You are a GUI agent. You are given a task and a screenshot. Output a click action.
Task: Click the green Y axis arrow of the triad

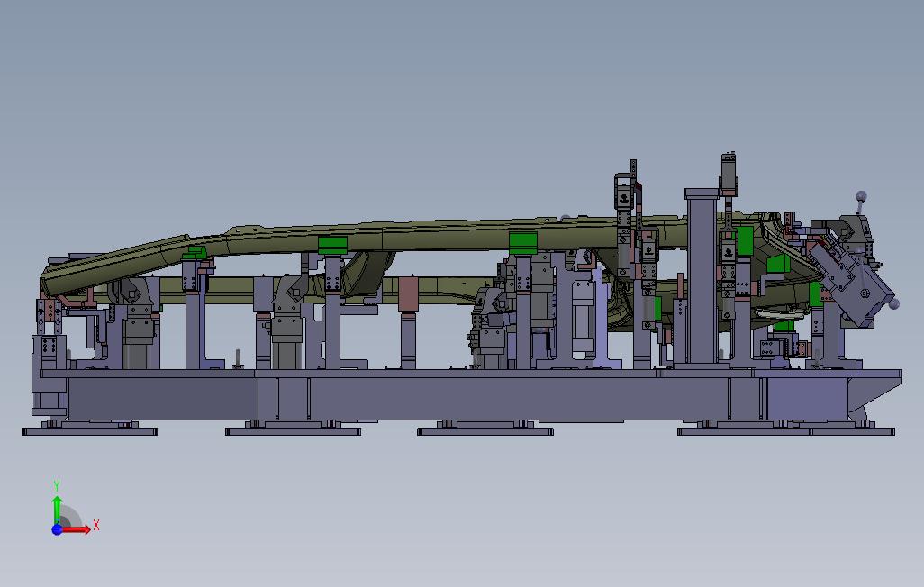click(57, 509)
